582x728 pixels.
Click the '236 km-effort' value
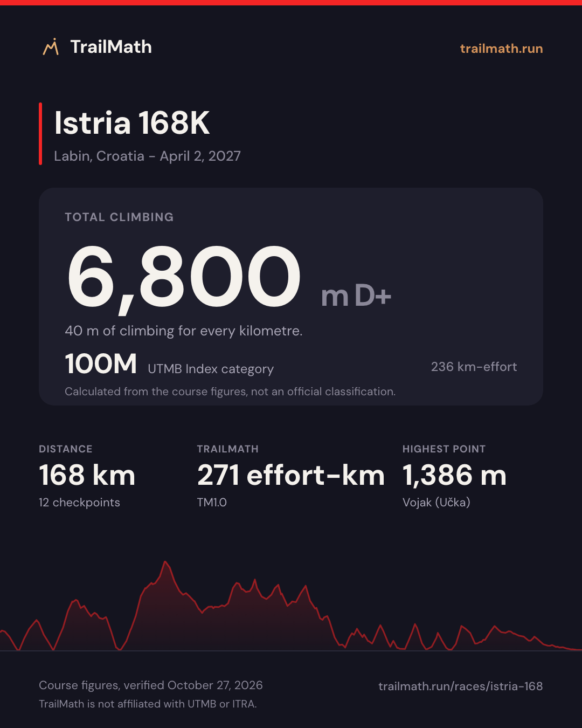tap(474, 367)
